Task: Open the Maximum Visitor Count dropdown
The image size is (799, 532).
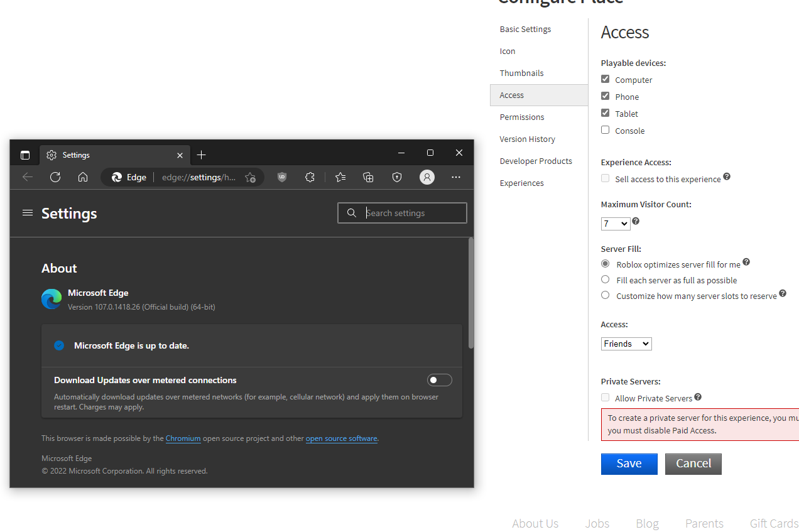Action: (616, 224)
